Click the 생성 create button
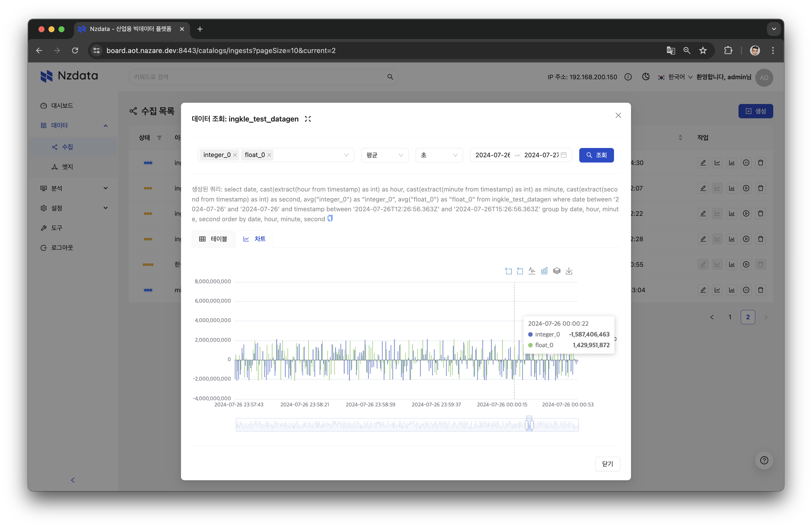This screenshot has height=528, width=812. [x=755, y=111]
